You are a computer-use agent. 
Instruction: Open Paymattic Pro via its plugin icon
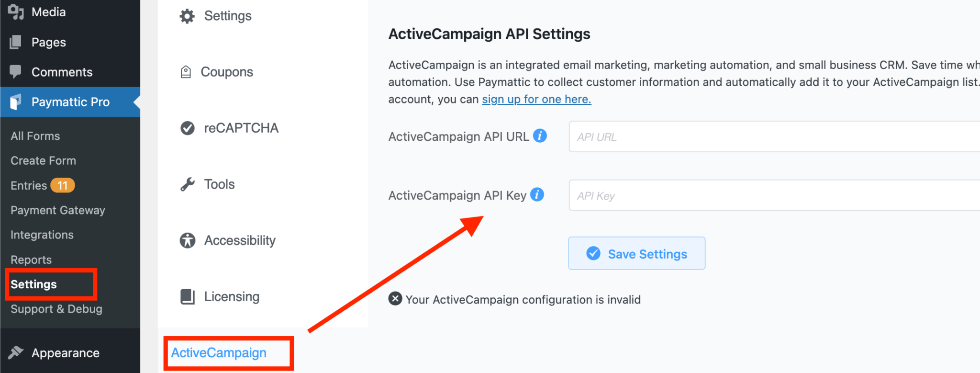15,102
